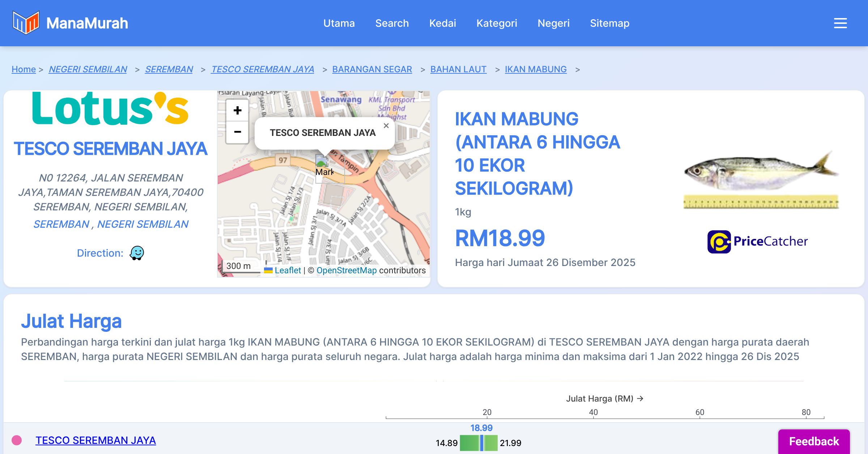
Task: Open the hamburger menu icon
Action: 840,23
